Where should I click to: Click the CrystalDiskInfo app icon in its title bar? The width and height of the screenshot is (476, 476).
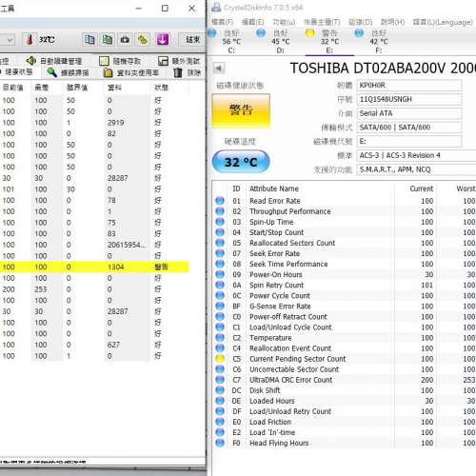(x=216, y=7)
